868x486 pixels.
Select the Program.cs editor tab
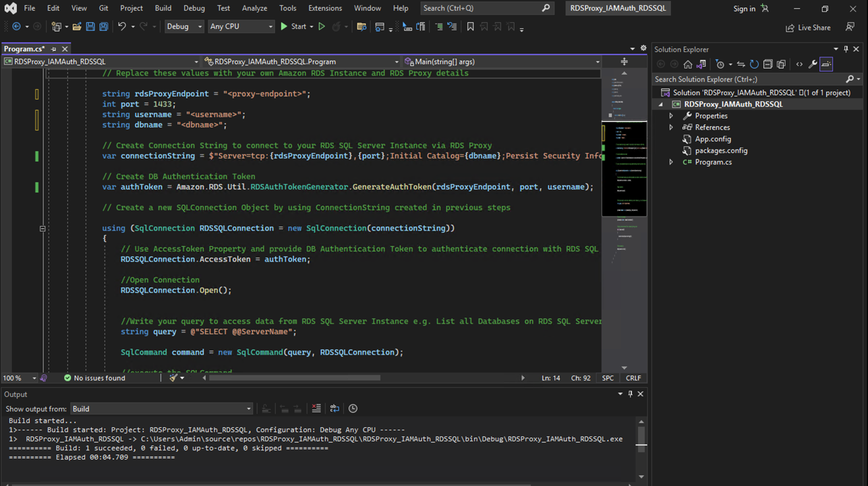tap(24, 49)
